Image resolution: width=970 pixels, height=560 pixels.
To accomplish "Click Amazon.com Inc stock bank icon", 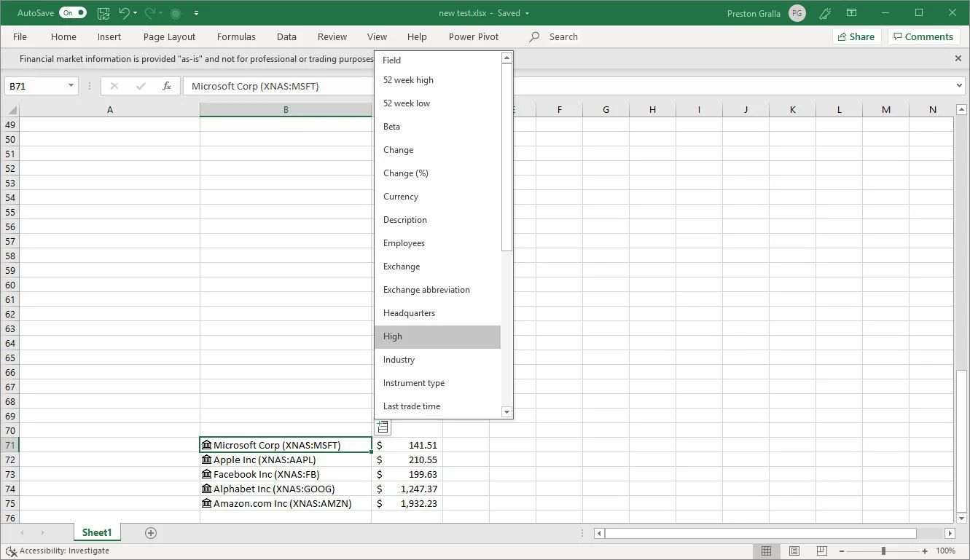I will click(x=206, y=503).
